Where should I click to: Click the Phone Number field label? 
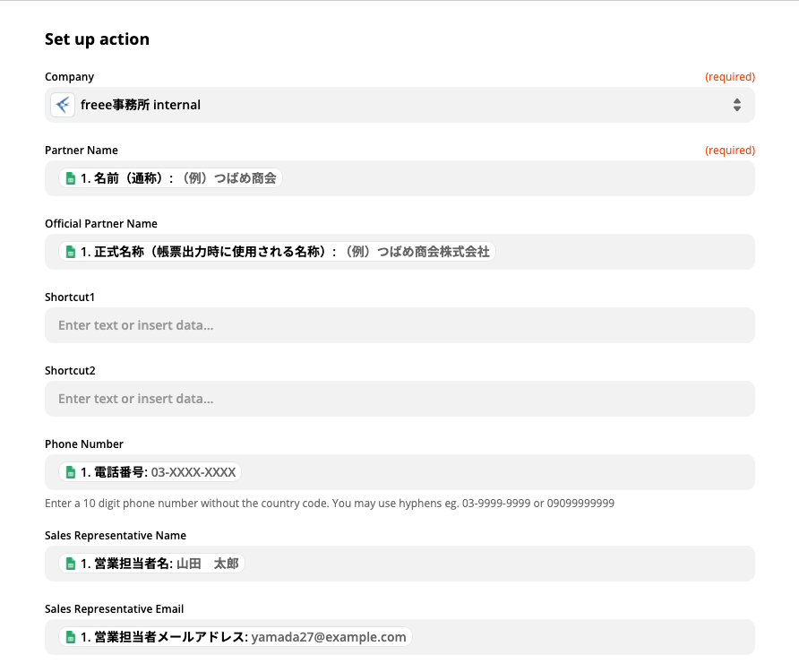click(x=84, y=444)
